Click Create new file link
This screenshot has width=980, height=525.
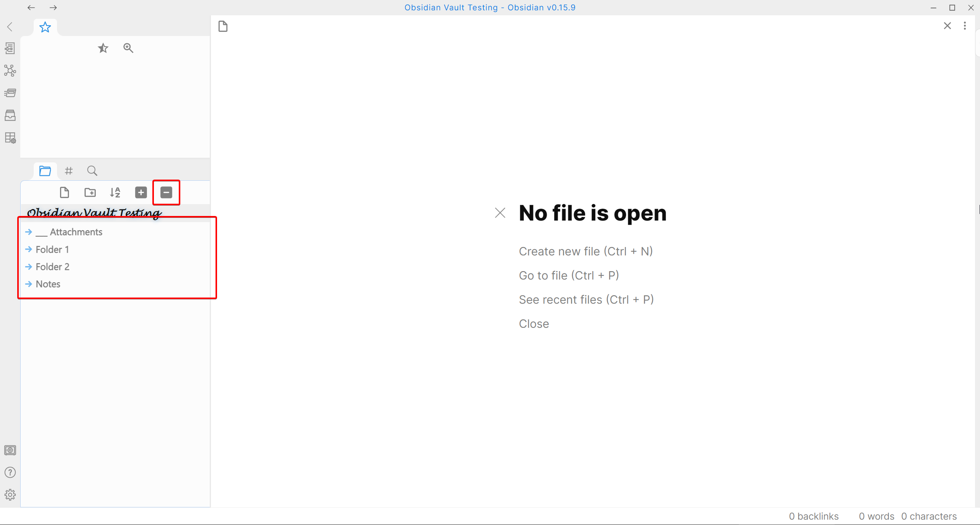click(x=585, y=252)
